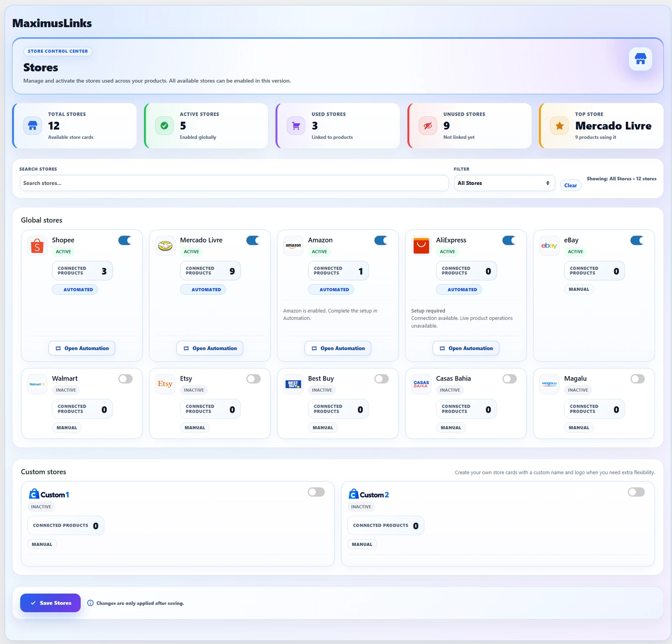Turn off the Mercado Livre toggle
672x644 pixels.
tap(253, 240)
